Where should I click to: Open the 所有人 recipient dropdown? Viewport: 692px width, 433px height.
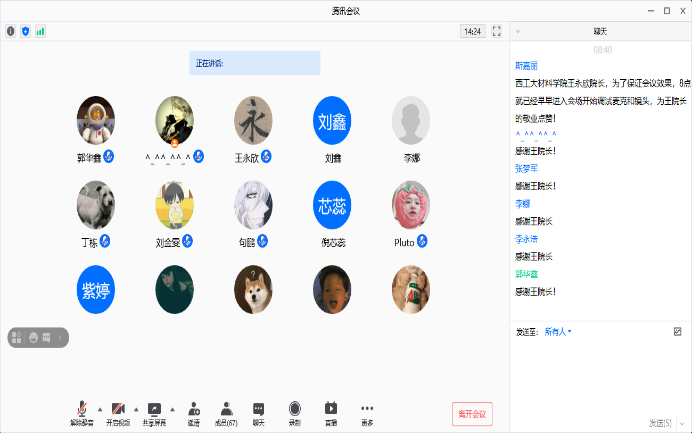pos(558,331)
